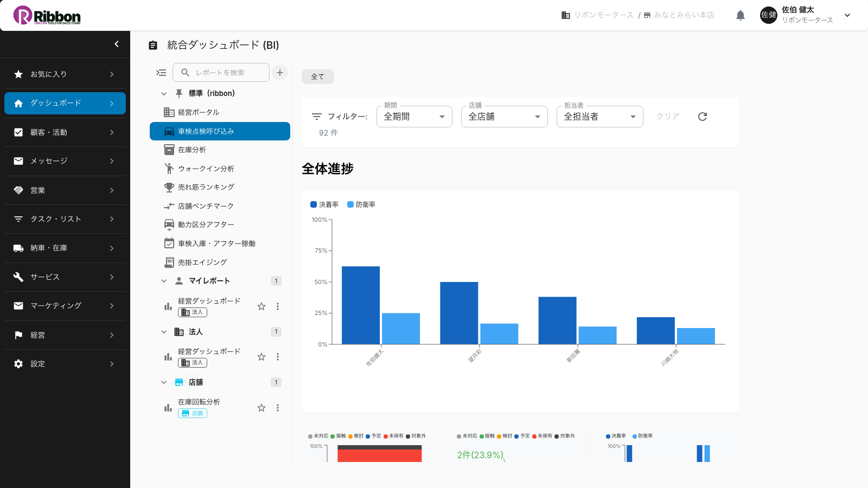
Task: Star the 在庫回転分析 report
Action: click(x=261, y=408)
